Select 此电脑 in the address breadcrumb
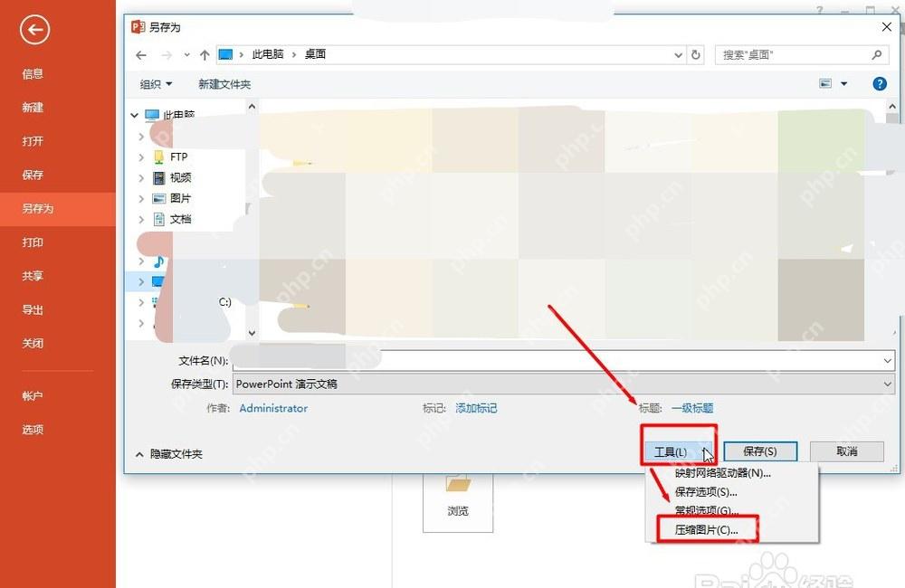The width and height of the screenshot is (905, 588). click(x=268, y=54)
